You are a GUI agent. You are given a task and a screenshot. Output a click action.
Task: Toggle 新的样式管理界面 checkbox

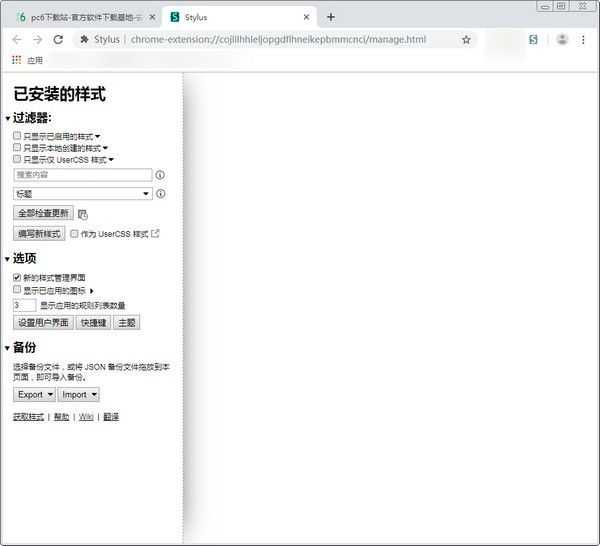click(x=17, y=277)
